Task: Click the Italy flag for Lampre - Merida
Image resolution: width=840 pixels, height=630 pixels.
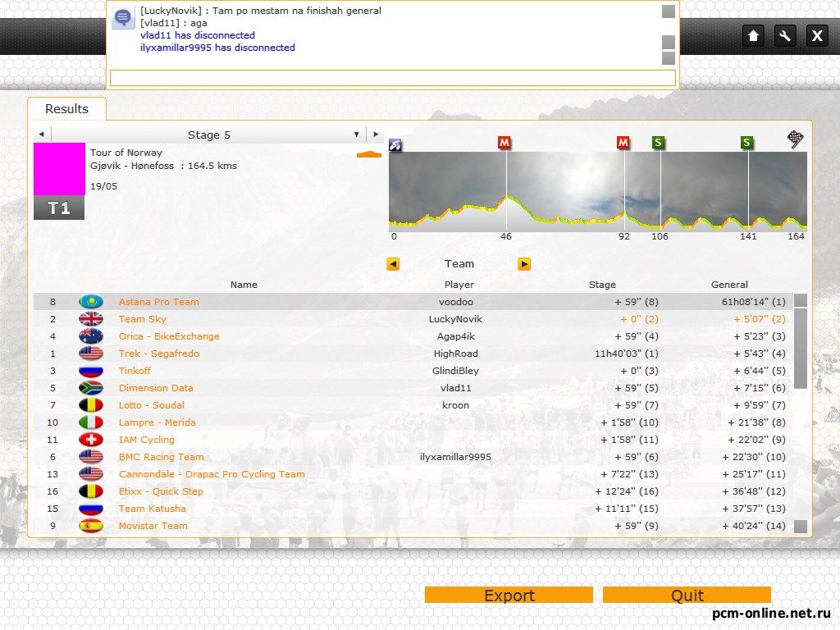Action: coord(91,422)
